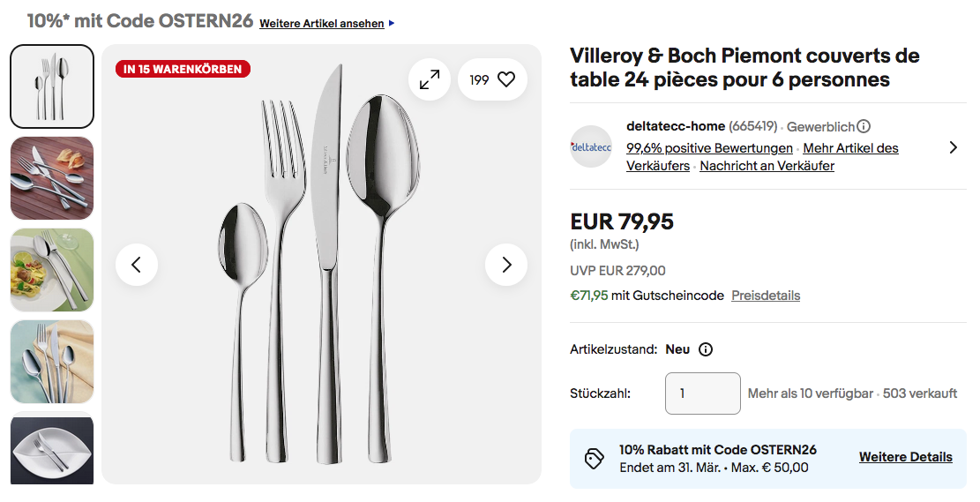The width and height of the screenshot is (980, 502).
Task: Expand seller details with right chevron
Action: pyautogui.click(x=953, y=147)
